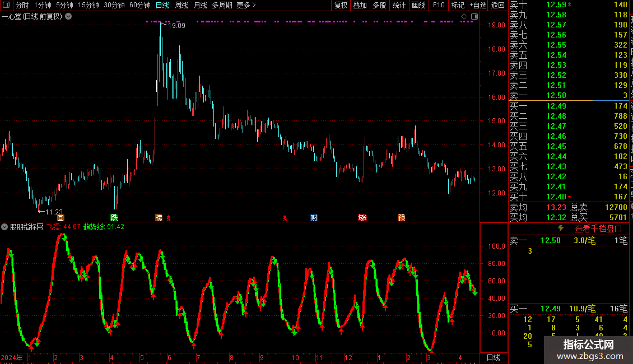
Task: Expand the 股朋指标网 indicator dropdown
Action: point(4,227)
